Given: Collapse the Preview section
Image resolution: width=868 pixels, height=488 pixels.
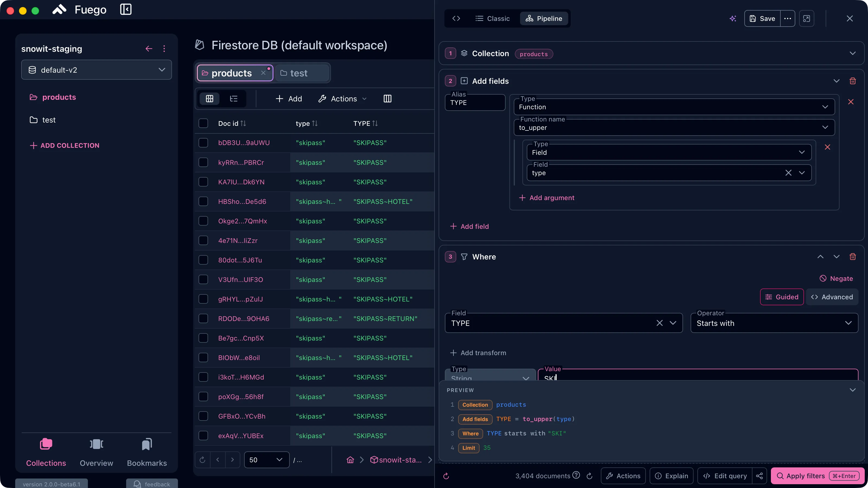Looking at the screenshot, I should point(853,390).
